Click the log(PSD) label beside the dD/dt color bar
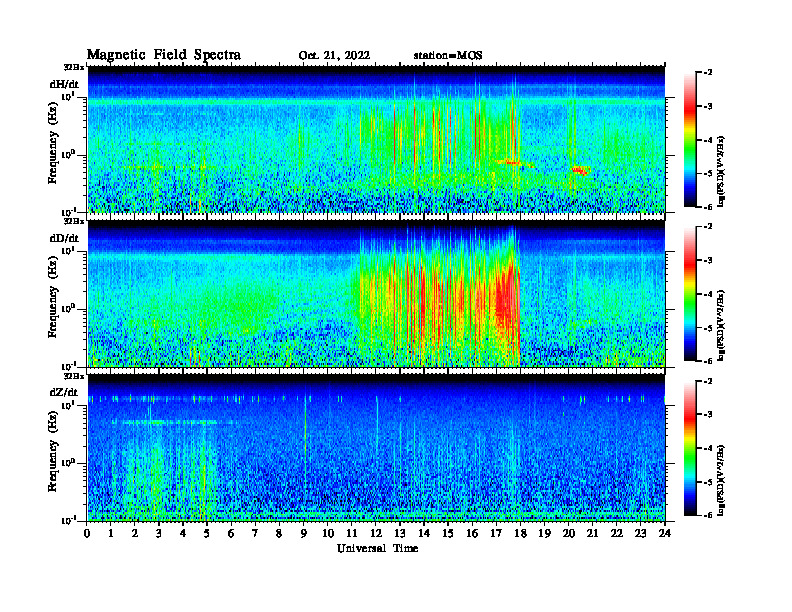 pyautogui.click(x=722, y=325)
